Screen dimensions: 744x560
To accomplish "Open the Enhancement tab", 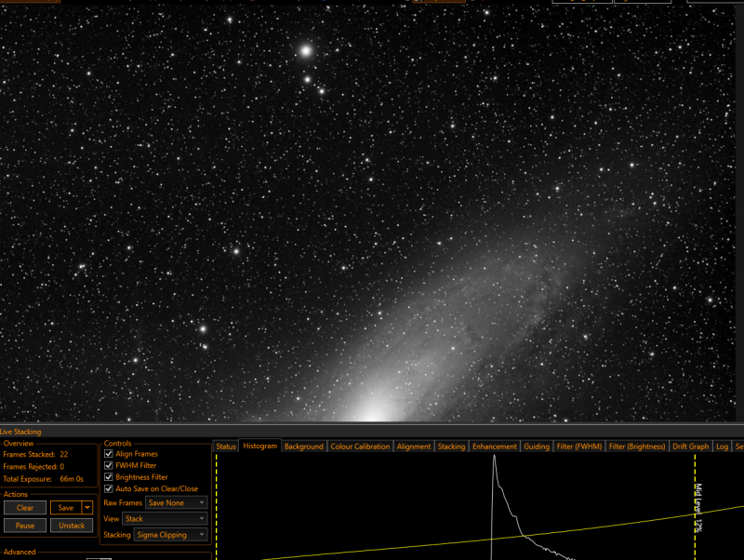I will click(x=495, y=447).
